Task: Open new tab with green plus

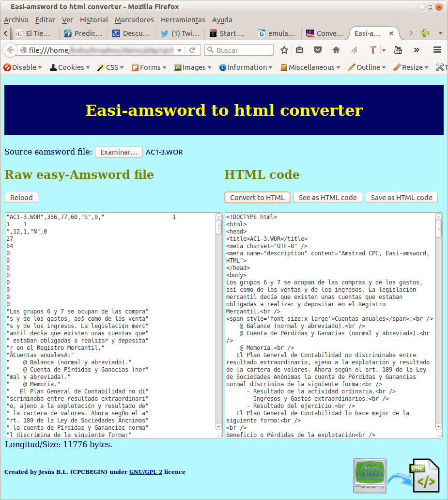Action: pyautogui.click(x=424, y=33)
